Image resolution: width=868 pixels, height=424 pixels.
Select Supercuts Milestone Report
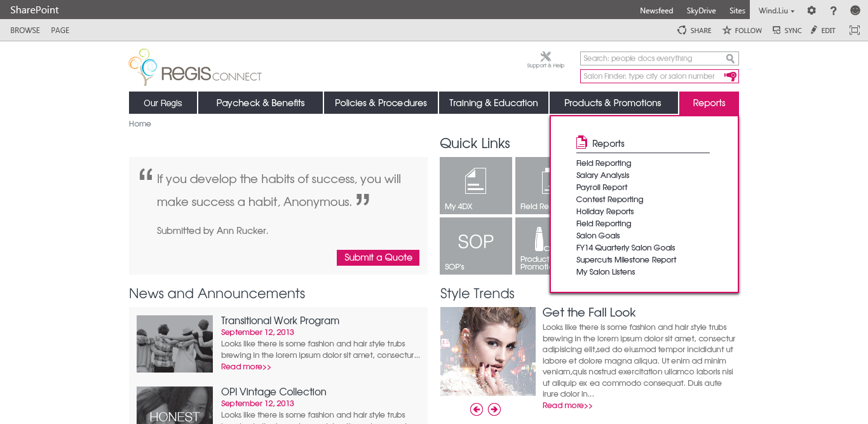coord(627,260)
